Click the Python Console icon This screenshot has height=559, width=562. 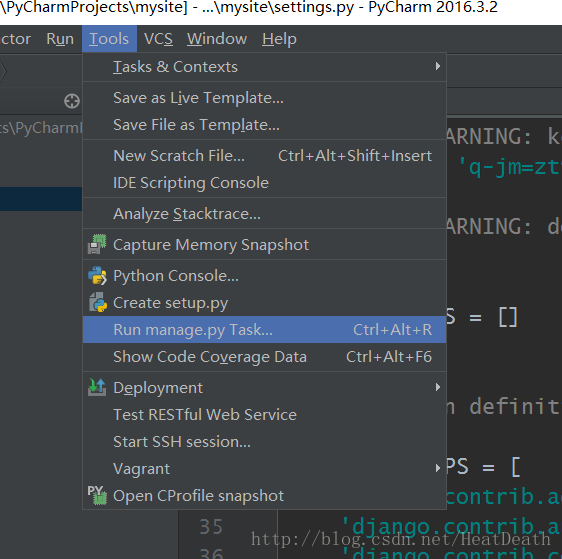[97, 276]
